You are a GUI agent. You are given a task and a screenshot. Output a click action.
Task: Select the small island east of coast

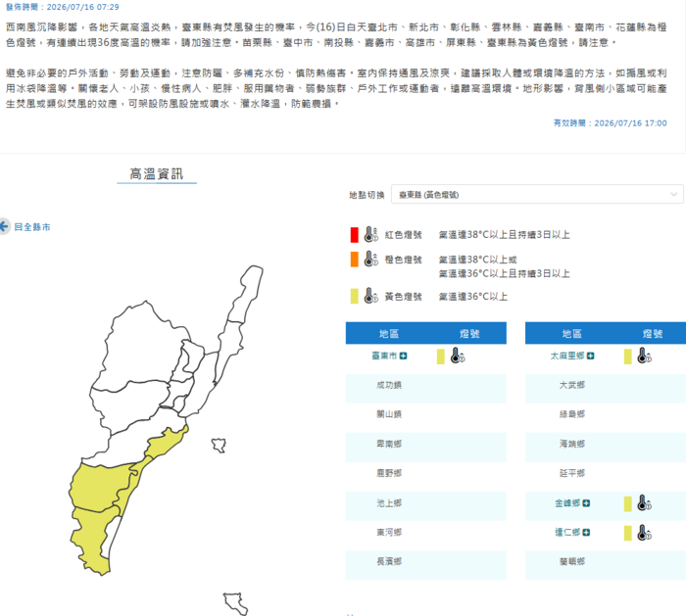click(x=219, y=445)
